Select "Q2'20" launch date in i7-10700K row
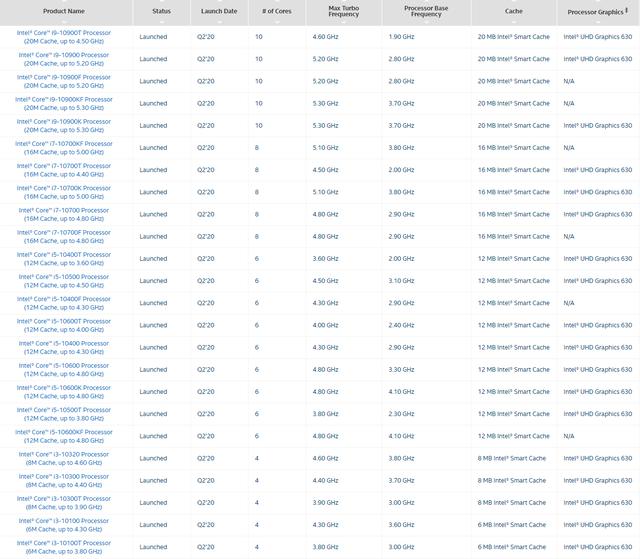Screen dimensions: 640x559 [x=206, y=192]
